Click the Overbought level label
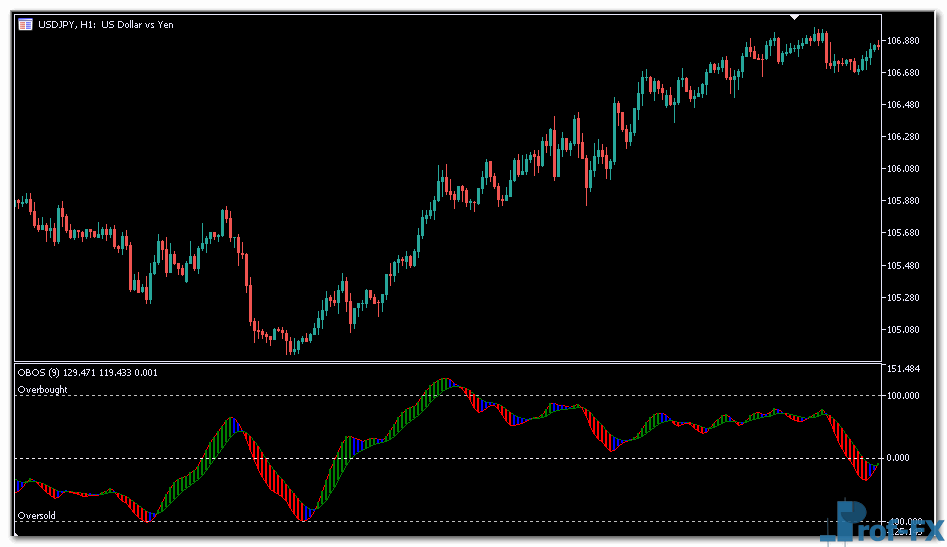 pos(42,389)
